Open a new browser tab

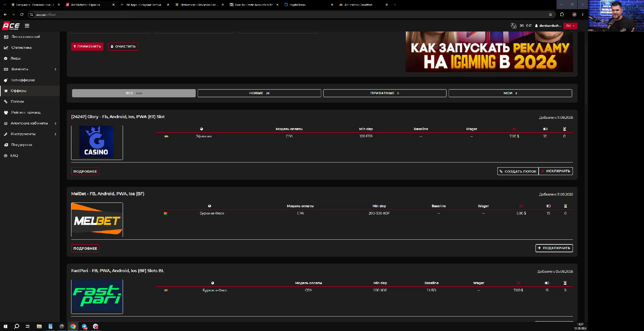[x=395, y=5]
